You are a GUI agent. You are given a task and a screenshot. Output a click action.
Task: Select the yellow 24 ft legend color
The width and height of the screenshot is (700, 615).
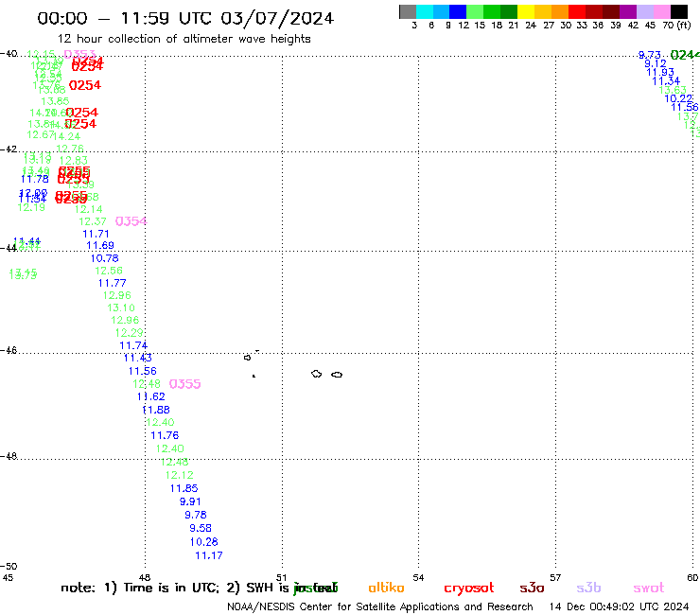click(x=526, y=11)
